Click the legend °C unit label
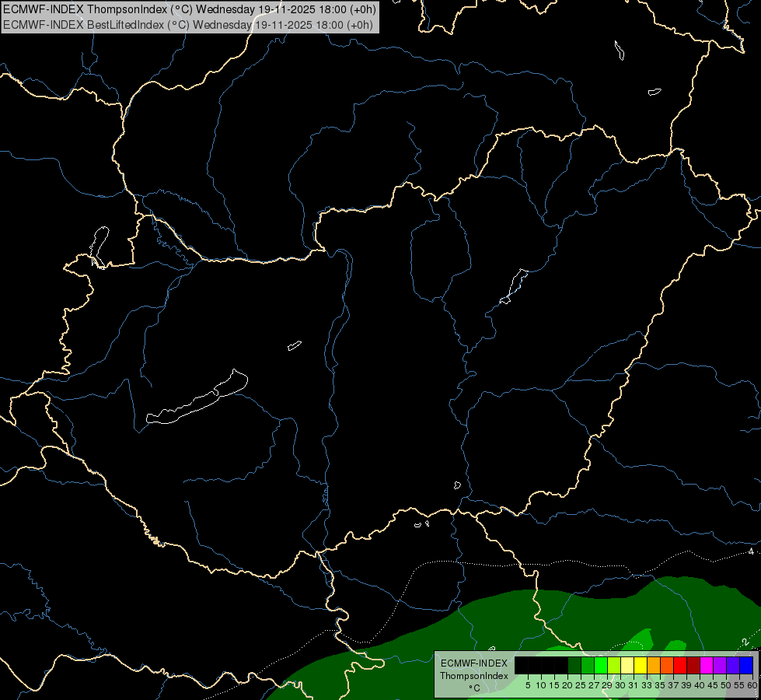This screenshot has height=700, width=761. (x=474, y=688)
